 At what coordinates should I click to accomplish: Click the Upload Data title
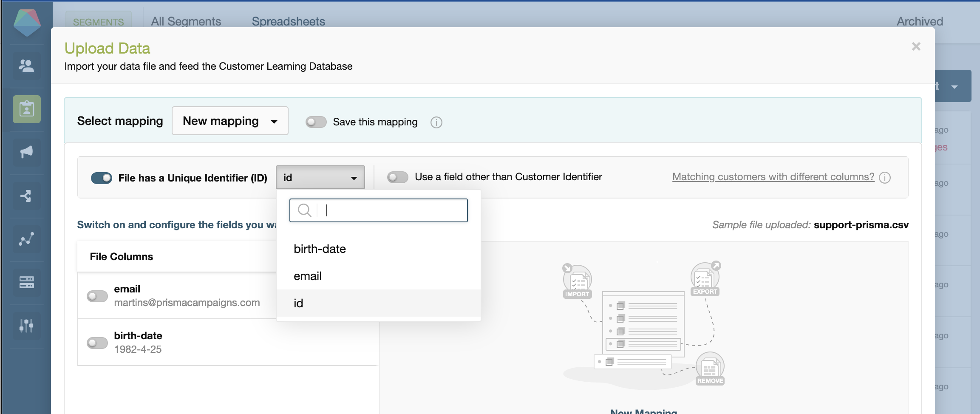tap(107, 48)
